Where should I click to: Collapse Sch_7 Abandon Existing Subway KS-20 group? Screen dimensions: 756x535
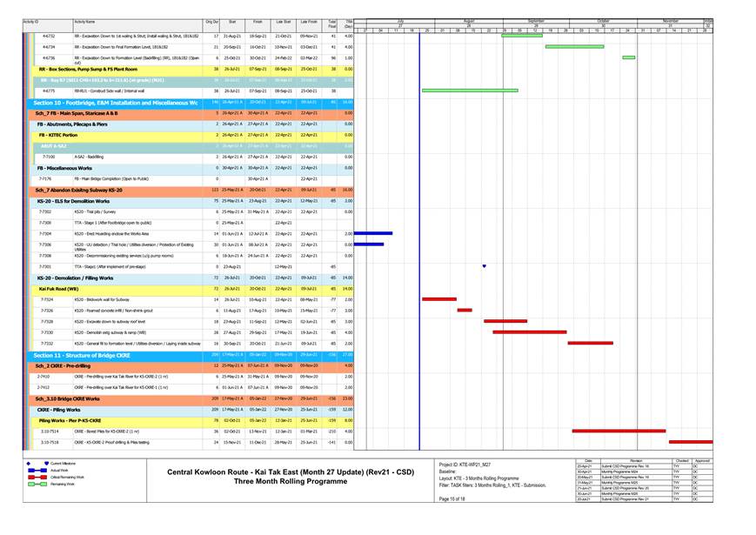pos(85,190)
